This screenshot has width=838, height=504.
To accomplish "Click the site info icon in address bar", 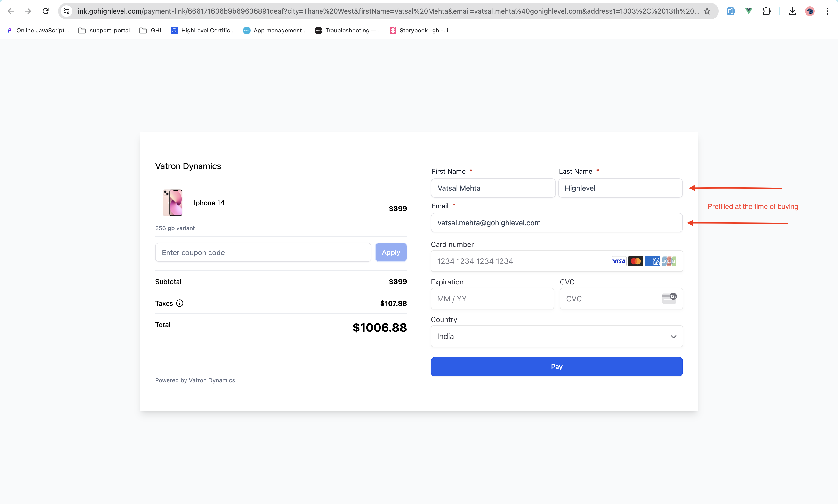I will pos(67,11).
